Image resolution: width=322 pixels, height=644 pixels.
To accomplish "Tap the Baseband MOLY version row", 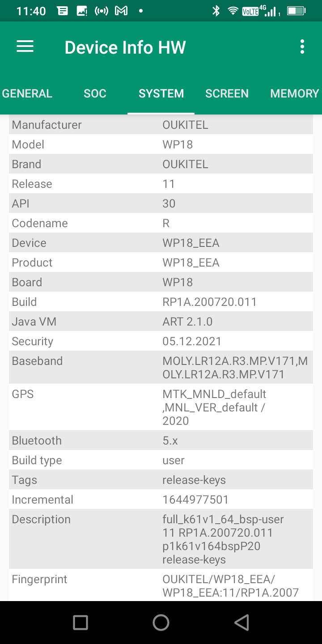I will [x=161, y=367].
